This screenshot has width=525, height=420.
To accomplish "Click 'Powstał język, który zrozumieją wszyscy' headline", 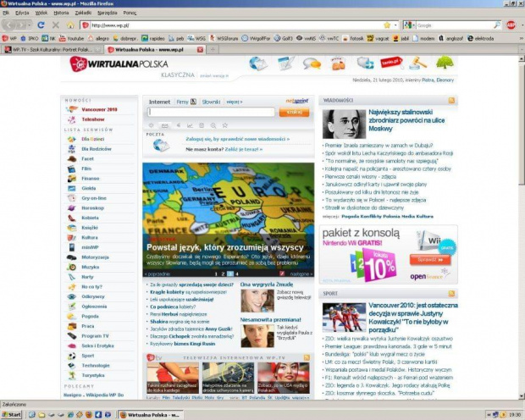I will (x=225, y=247).
